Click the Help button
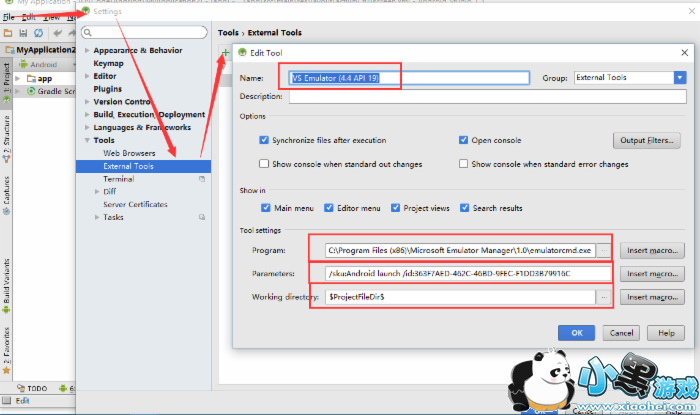 (x=666, y=333)
